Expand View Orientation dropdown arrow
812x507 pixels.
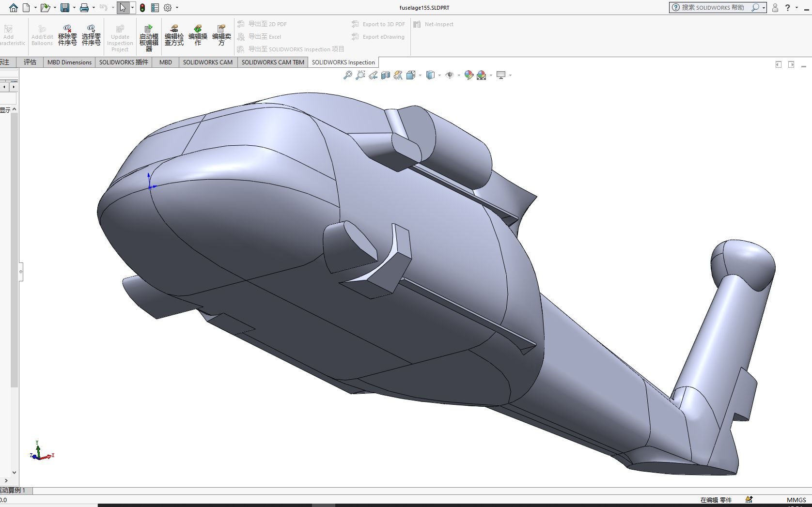(x=420, y=75)
